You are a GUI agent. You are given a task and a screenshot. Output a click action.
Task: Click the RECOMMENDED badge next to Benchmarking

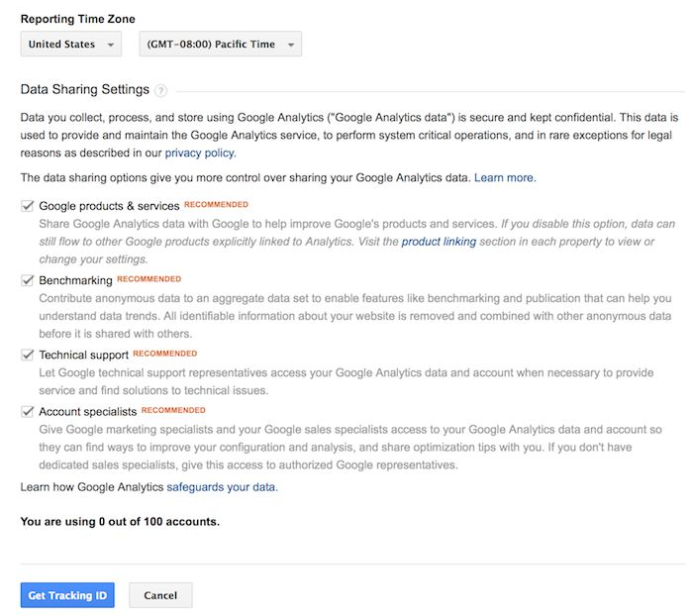click(148, 279)
